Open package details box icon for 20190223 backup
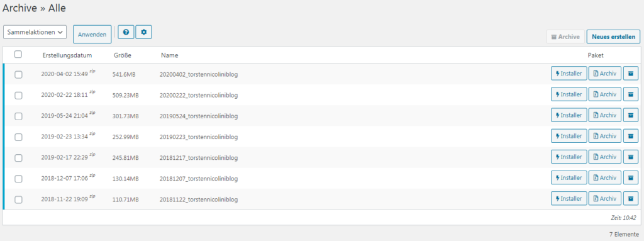This screenshot has height=241, width=644. (631, 136)
